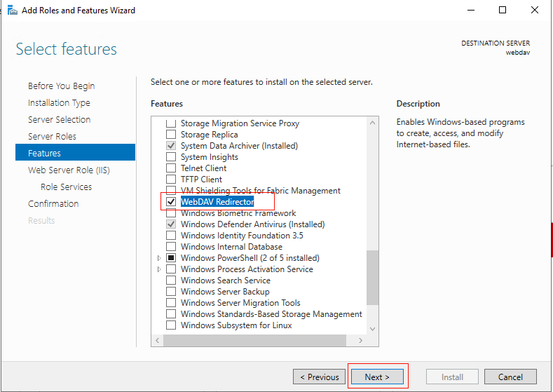The height and width of the screenshot is (392, 553).
Task: Minimize the wizard window
Action: [x=471, y=11]
